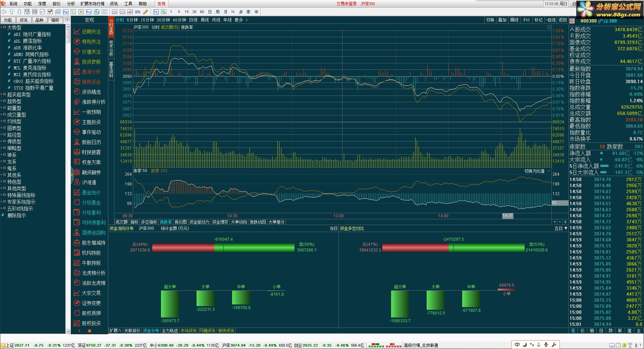Image resolution: width=644 pixels, height=349 pixels.
Task: Expand the 超买超卖型 tree node
Action: pos(3,95)
